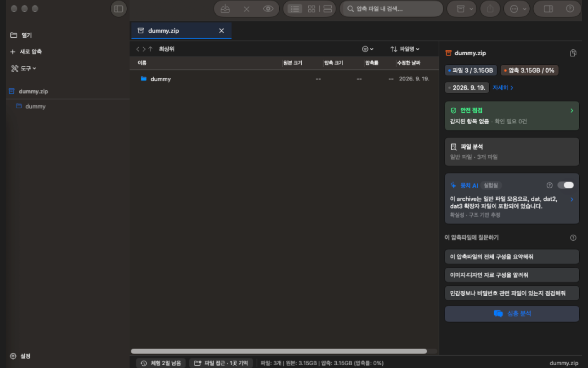Image resolution: width=588 pixels, height=368 pixels.
Task: Click the X delete toolbar icon
Action: (x=247, y=9)
